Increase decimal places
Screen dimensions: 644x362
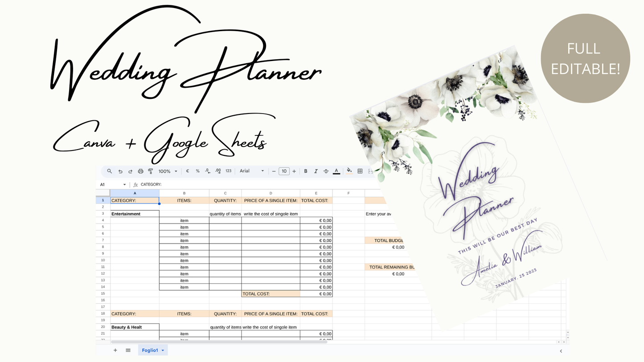pyautogui.click(x=218, y=171)
